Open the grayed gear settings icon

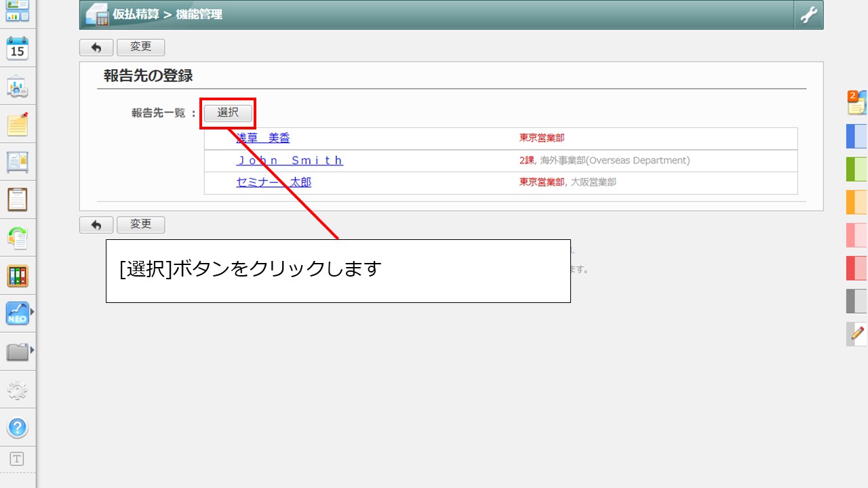tap(17, 390)
